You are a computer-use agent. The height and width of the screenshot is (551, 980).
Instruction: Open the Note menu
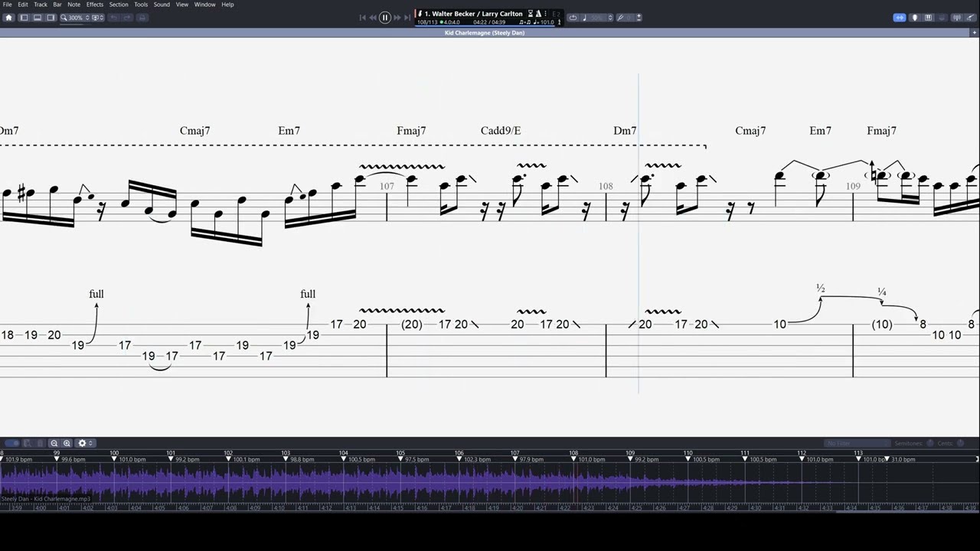coord(73,5)
